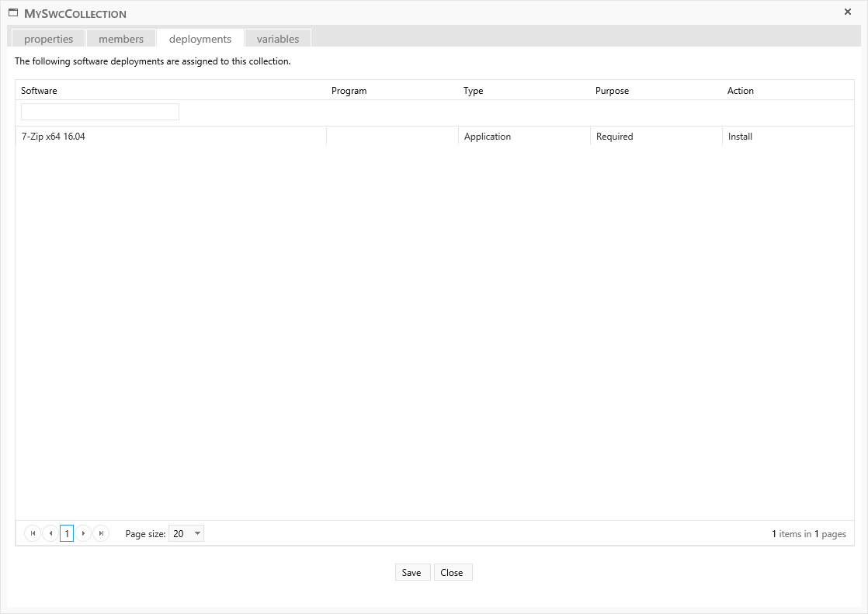The height and width of the screenshot is (614, 868).
Task: Sort by the Action column header
Action: click(x=740, y=91)
